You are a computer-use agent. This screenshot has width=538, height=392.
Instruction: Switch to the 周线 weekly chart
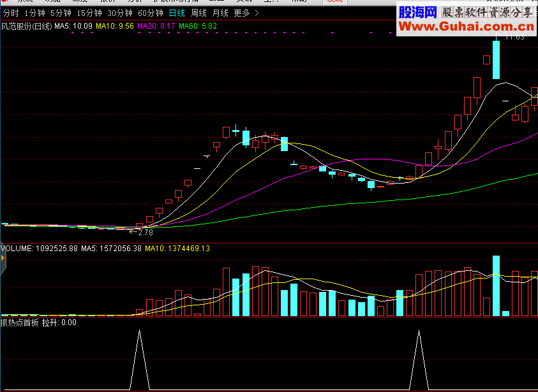click(x=198, y=13)
